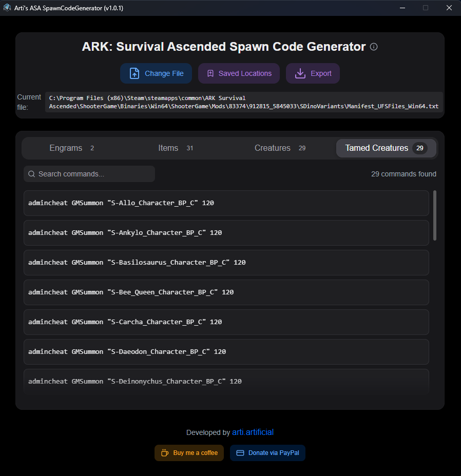
Task: Click the credit card icon on PayPal button
Action: [x=240, y=453]
